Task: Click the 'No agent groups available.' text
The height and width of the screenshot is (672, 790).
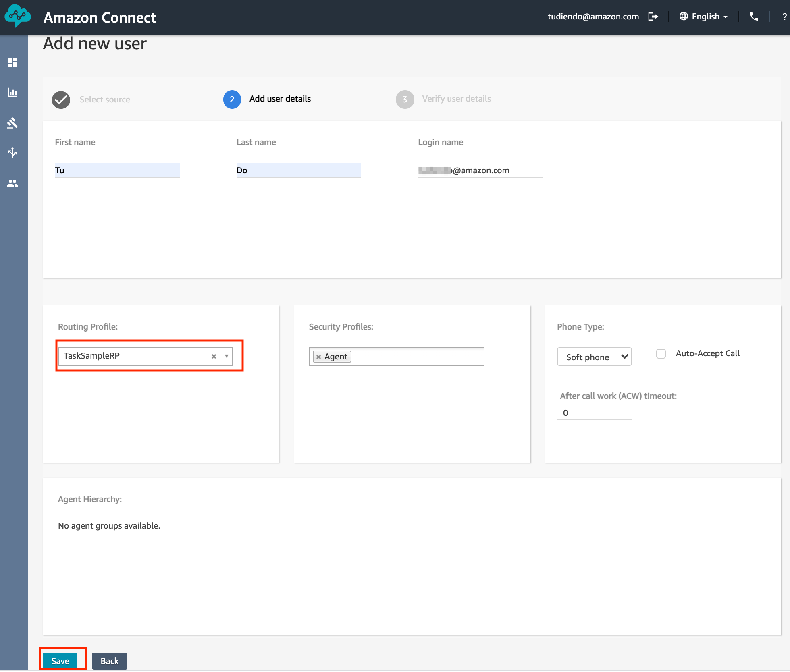Action: point(109,526)
